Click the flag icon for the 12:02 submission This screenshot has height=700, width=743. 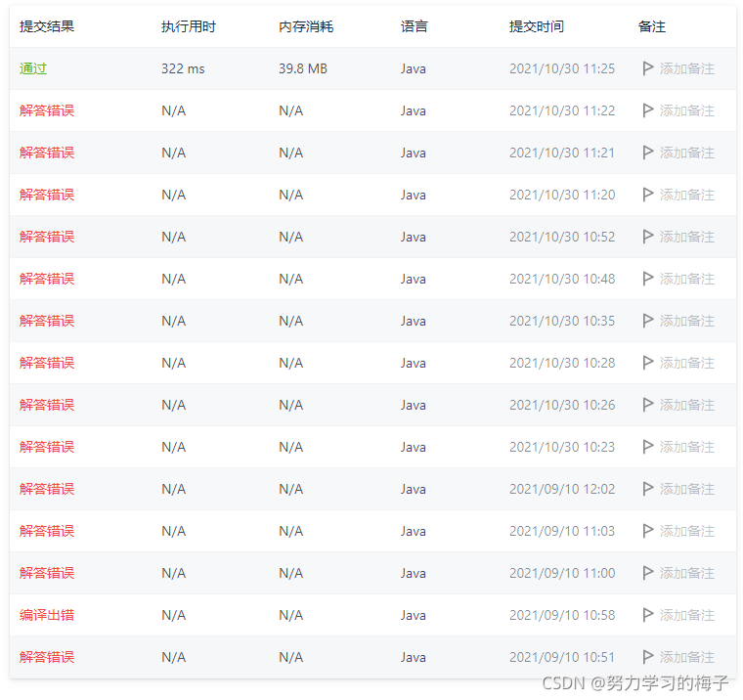tap(648, 489)
